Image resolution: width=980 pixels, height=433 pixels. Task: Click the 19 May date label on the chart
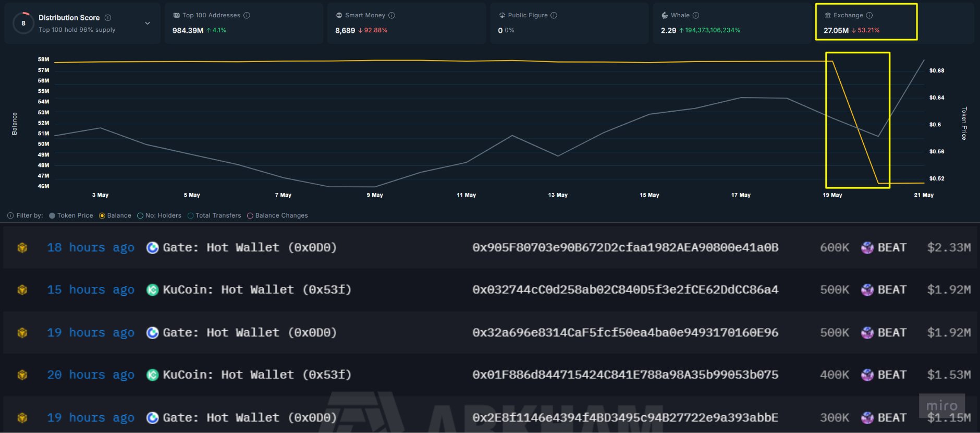(x=832, y=195)
